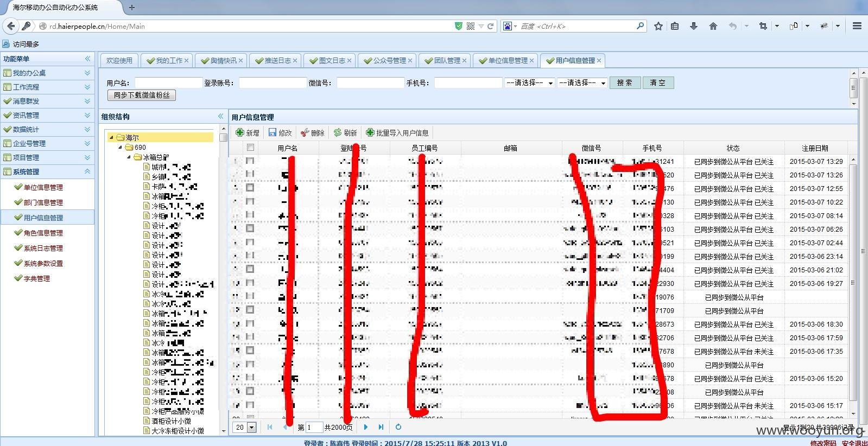Go to the first page of results

(270, 427)
